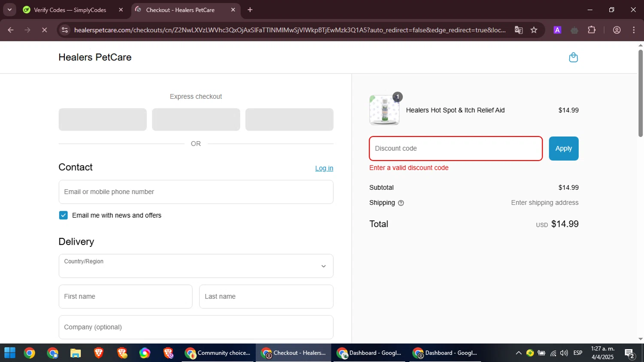
Task: Close the Verify Codes SimplyCodes tab
Action: [x=121, y=10]
